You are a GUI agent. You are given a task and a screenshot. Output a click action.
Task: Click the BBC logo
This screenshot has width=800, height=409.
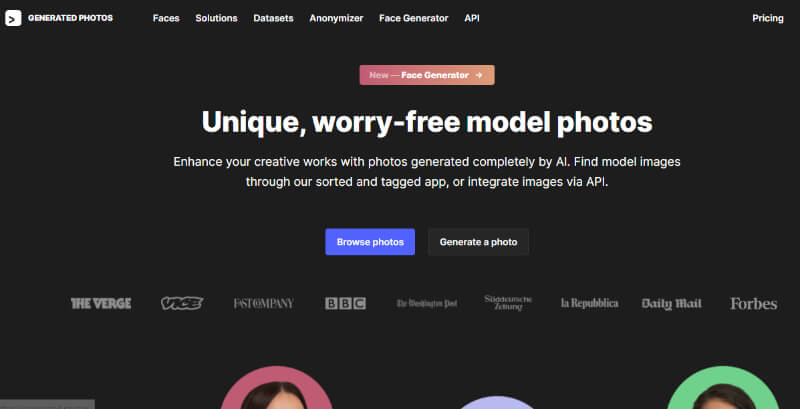345,303
